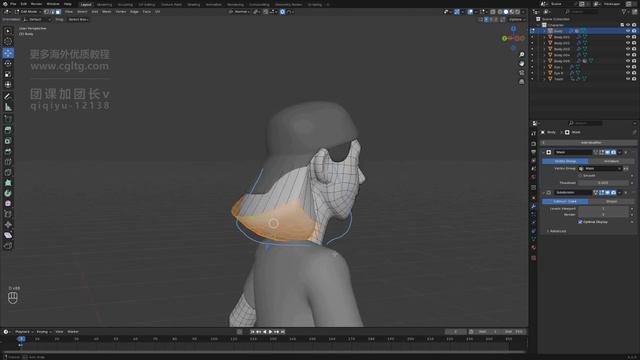This screenshot has width=640, height=360.
Task: Open the Vertex Group Mask dropdown
Action: pyautogui.click(x=600, y=169)
